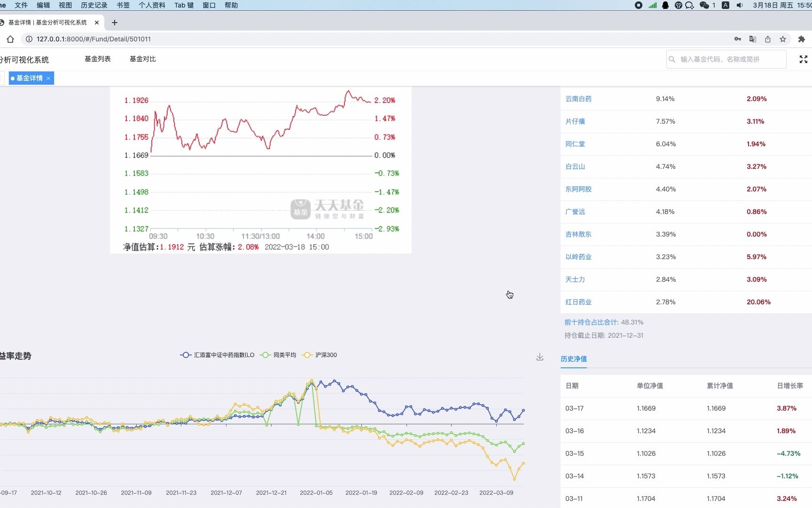Image resolution: width=812 pixels, height=508 pixels.
Task: Click the screen recording status icon
Action: click(639, 5)
